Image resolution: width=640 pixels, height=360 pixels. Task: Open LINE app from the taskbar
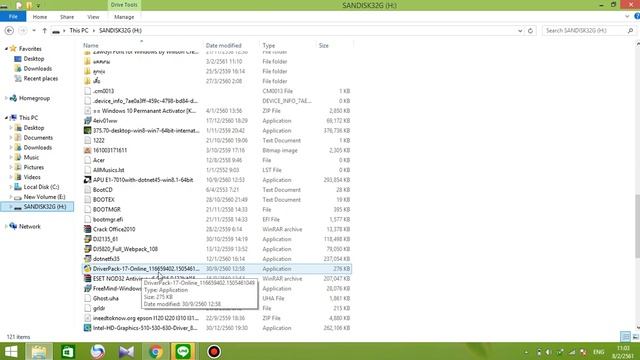[x=183, y=351]
